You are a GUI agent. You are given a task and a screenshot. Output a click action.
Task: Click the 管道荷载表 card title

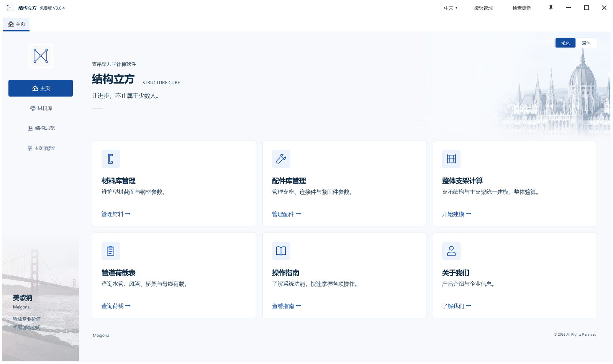pyautogui.click(x=118, y=273)
